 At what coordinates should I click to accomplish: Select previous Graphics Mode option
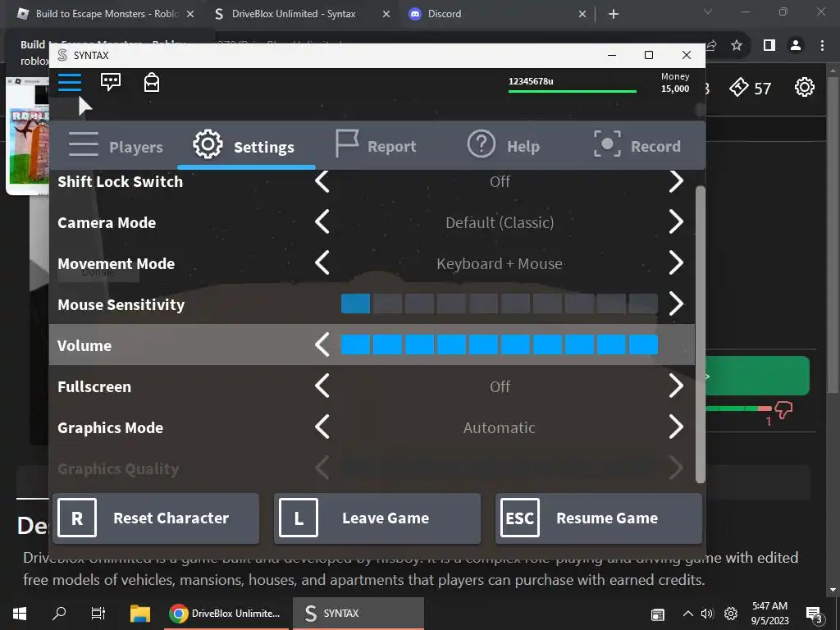(x=322, y=427)
